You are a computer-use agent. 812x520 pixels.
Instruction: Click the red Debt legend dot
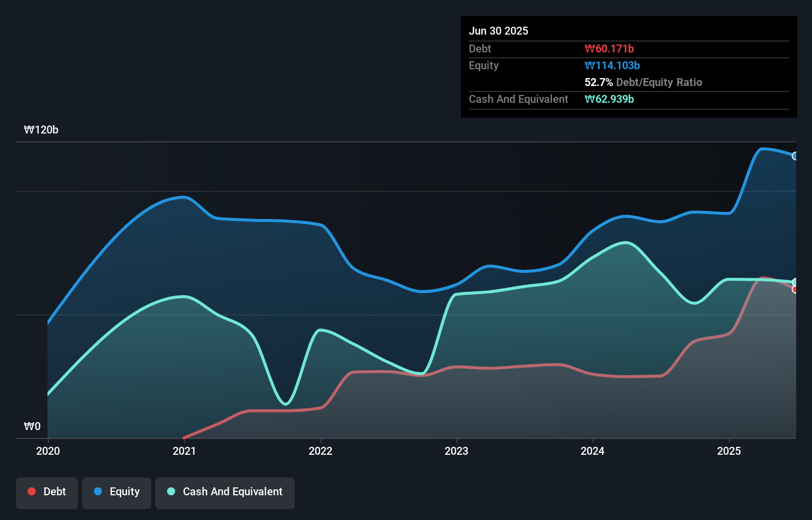(x=31, y=491)
